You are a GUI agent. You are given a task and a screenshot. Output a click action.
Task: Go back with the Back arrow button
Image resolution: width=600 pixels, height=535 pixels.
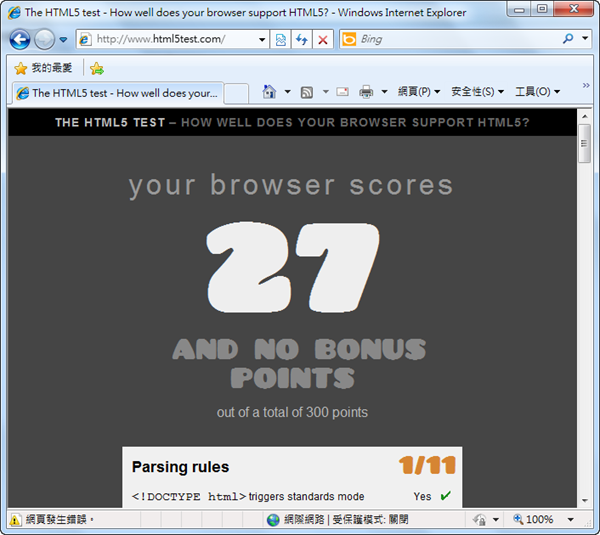[20, 39]
